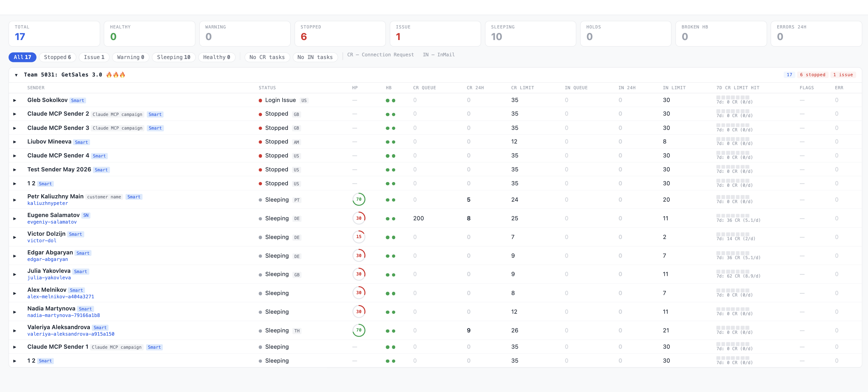Image resolution: width=868 pixels, height=392 pixels.
Task: Toggle the No CR tasks filter
Action: click(x=267, y=57)
